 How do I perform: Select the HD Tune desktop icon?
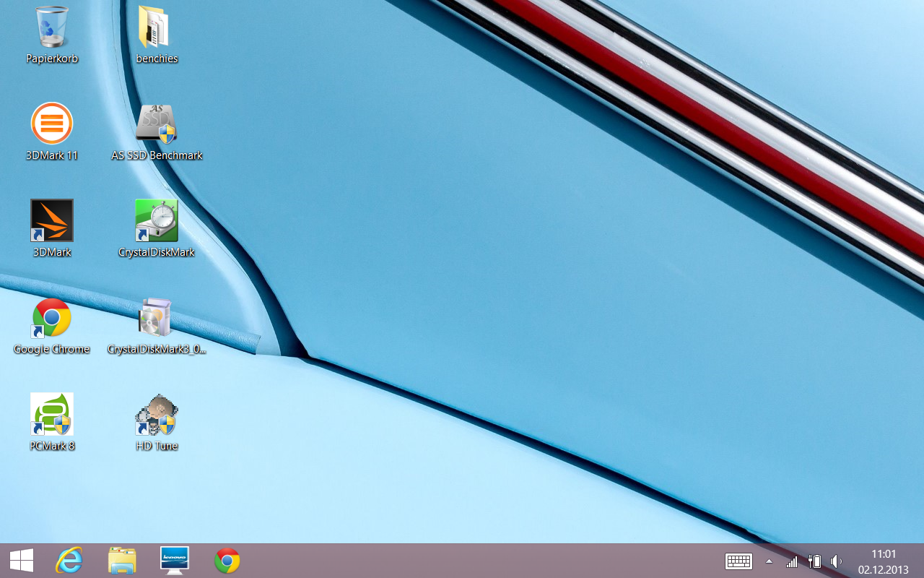157,414
